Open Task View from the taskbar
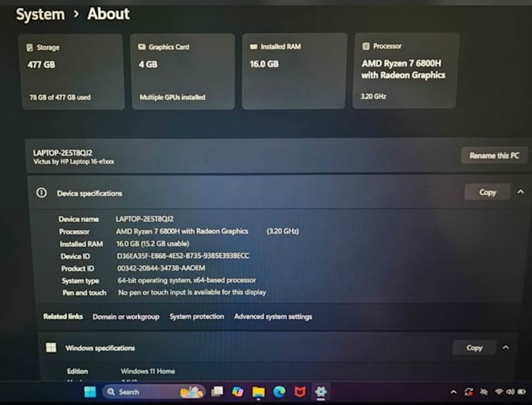This screenshot has width=532, height=405. [217, 392]
